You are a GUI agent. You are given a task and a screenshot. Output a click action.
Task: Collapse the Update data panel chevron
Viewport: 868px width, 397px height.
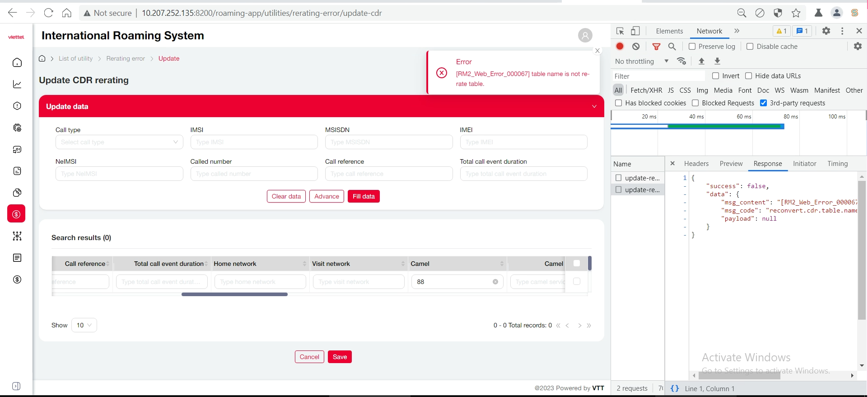coord(594,106)
